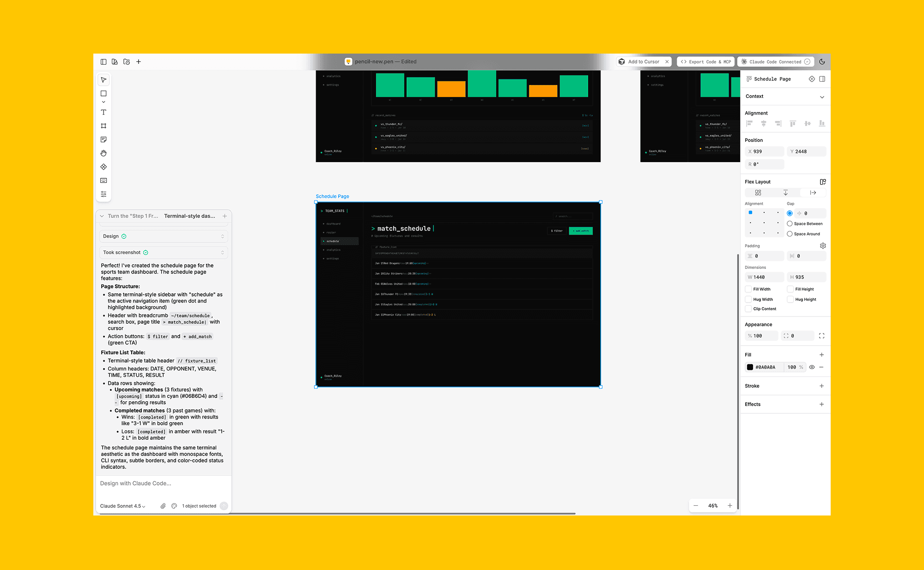Click the Export Code & MCP button

point(705,61)
